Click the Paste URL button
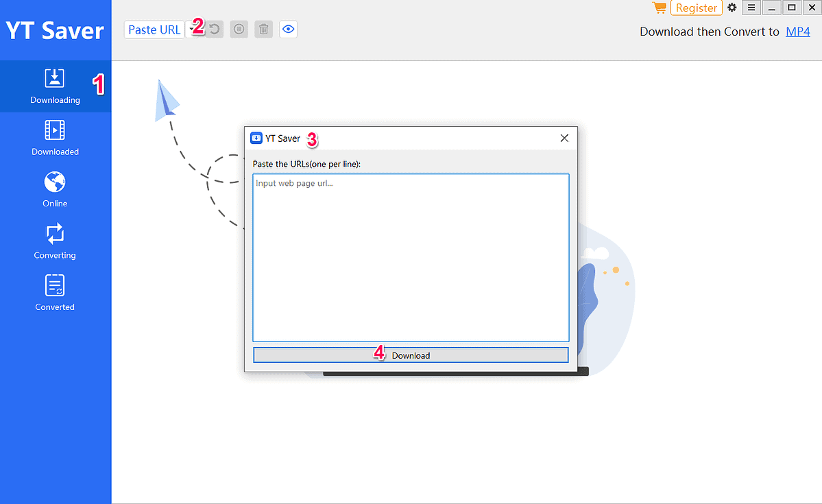The height and width of the screenshot is (504, 822). point(154,29)
